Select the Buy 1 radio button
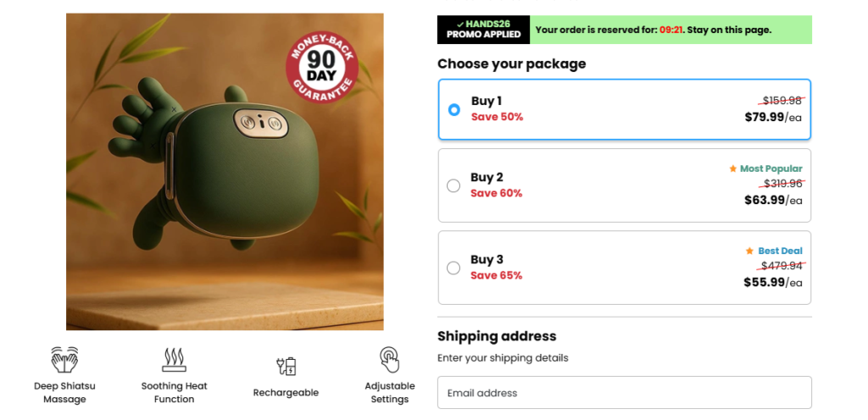The width and height of the screenshot is (868, 420). [x=453, y=109]
